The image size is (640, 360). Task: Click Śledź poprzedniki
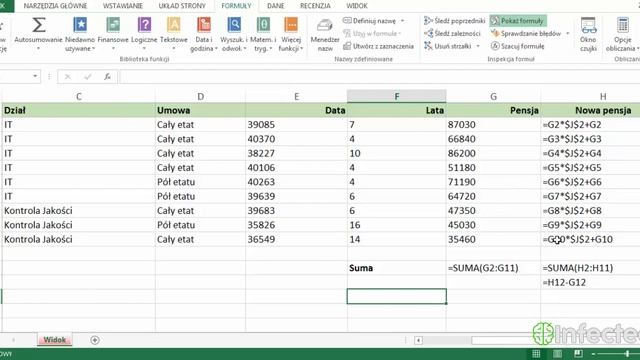pyautogui.click(x=455, y=21)
